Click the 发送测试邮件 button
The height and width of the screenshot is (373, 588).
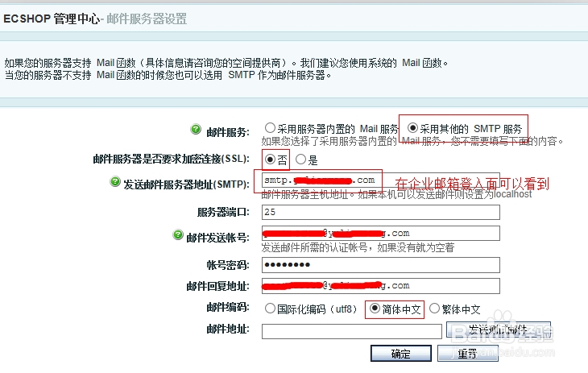coord(499,329)
